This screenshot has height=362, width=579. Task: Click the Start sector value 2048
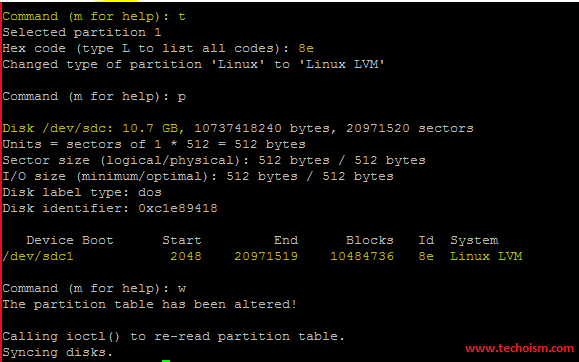tap(186, 256)
